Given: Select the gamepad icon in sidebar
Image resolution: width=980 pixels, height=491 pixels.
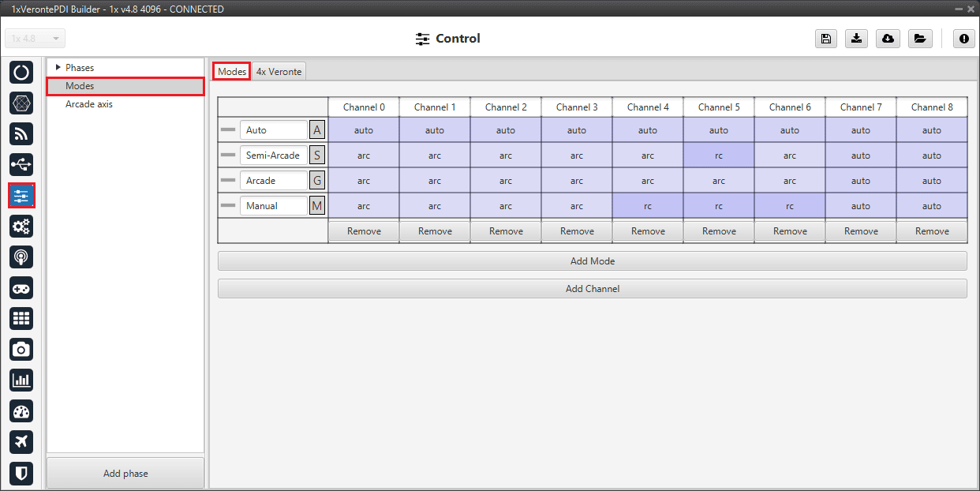Looking at the screenshot, I should [21, 288].
